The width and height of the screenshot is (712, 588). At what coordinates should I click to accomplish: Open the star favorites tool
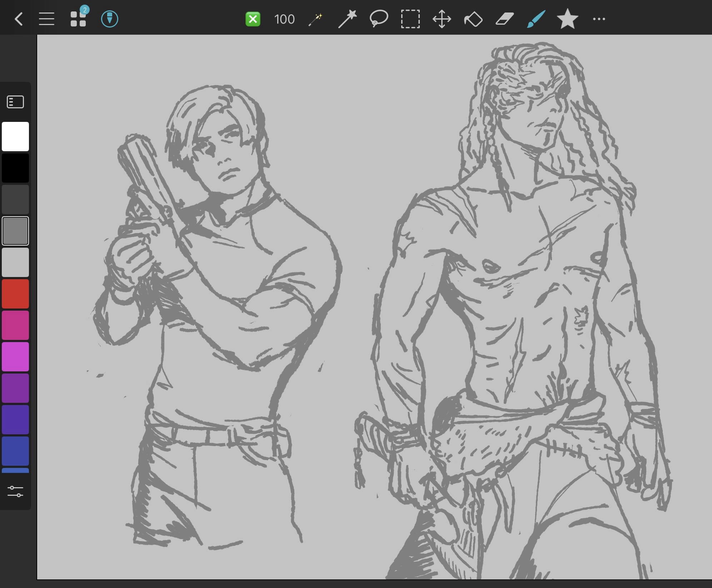click(568, 19)
